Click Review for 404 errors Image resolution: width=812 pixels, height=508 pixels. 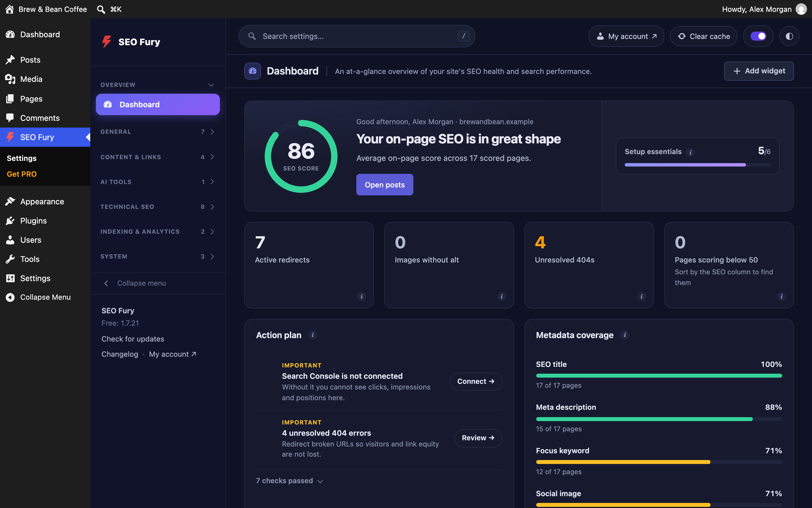coord(478,438)
